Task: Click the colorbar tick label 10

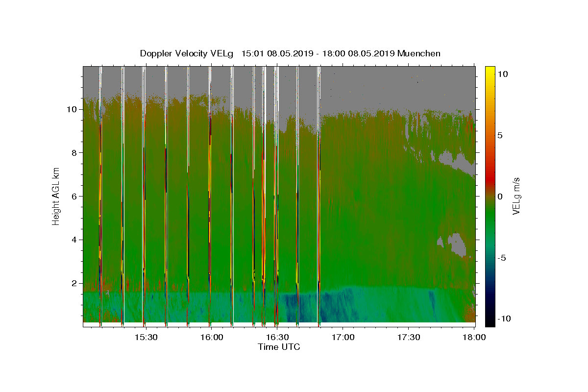Action: 502,73
